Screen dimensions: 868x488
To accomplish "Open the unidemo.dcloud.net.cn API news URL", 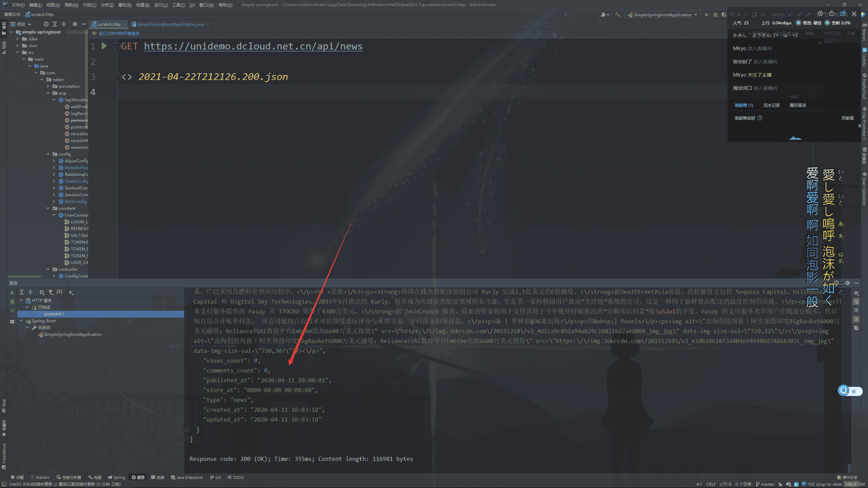I will click(x=253, y=46).
